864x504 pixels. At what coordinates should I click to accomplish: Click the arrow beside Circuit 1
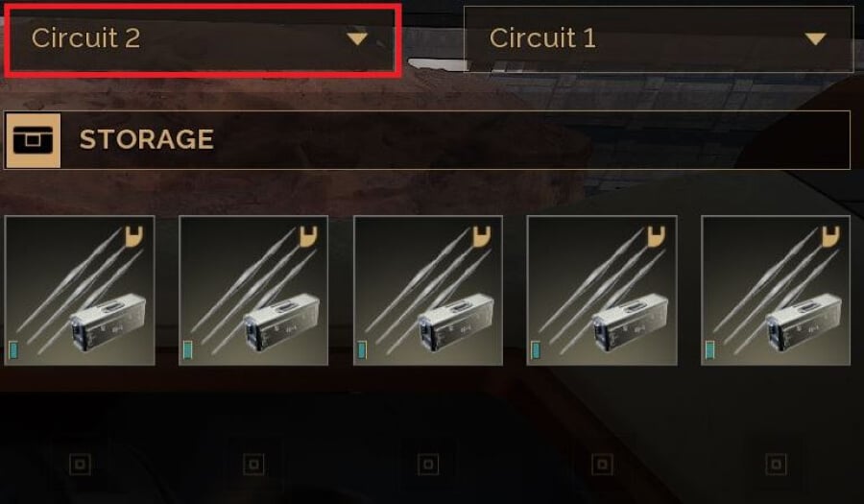tap(815, 38)
